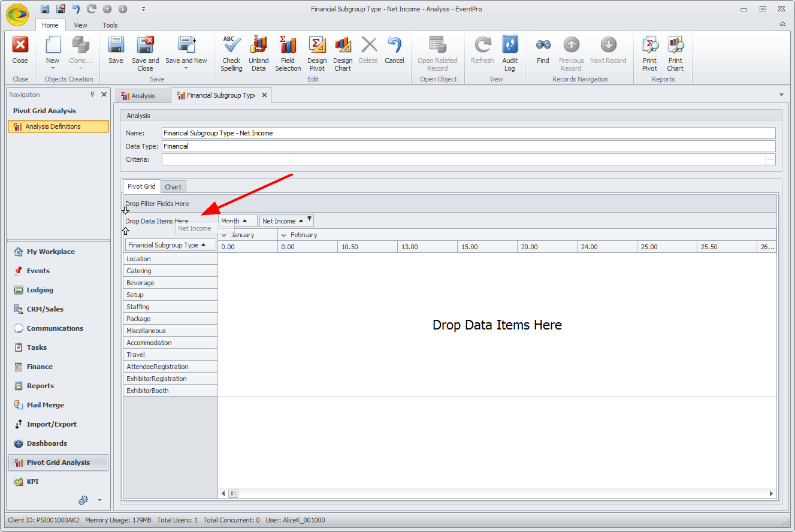Open Field Selection
This screenshot has width=795, height=532.
tap(288, 54)
